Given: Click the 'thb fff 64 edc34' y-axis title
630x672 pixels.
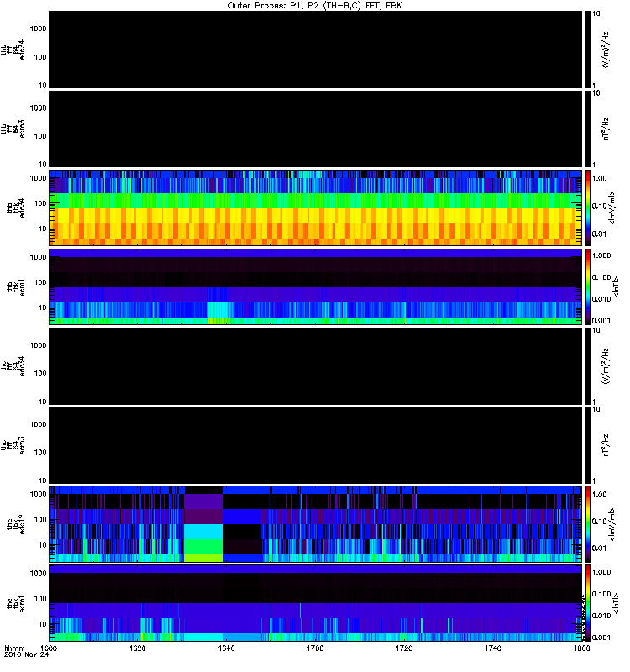Looking at the screenshot, I should [13, 50].
